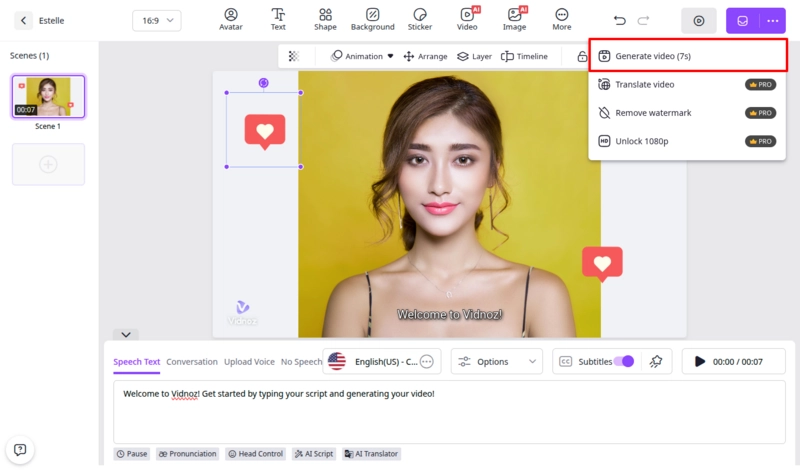Click the PRO badge beside Remove watermark
This screenshot has height=470, width=800.
(x=760, y=113)
